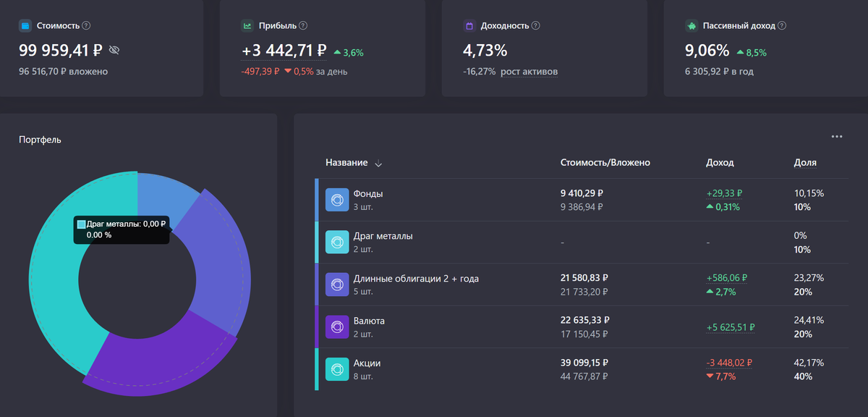Click the Стоимость card icon

25,25
